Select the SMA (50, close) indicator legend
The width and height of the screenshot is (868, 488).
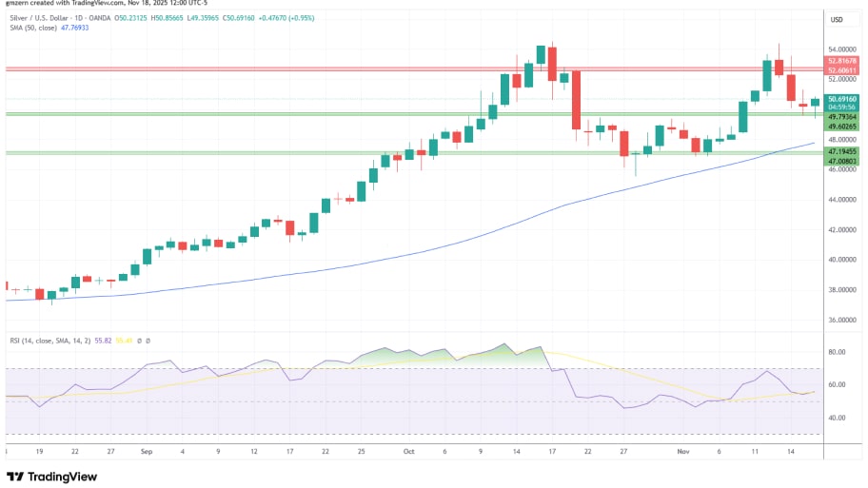click(30, 29)
